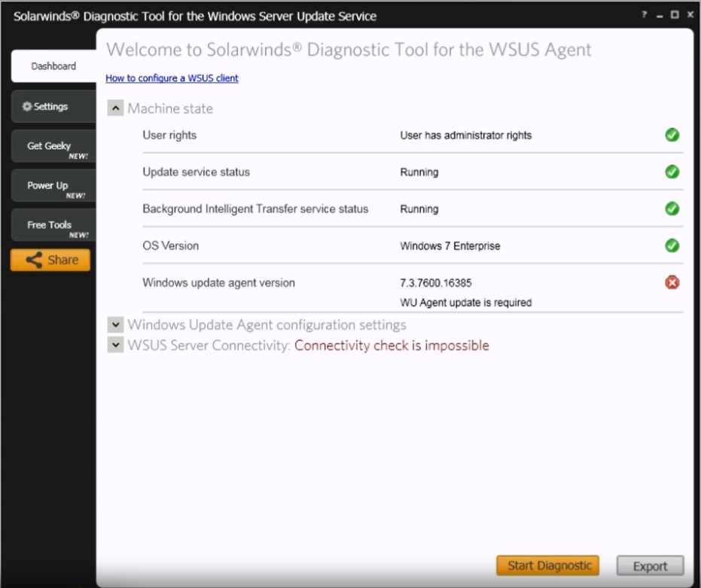This screenshot has width=701, height=588.
Task: Click the Export button
Action: pos(650,566)
